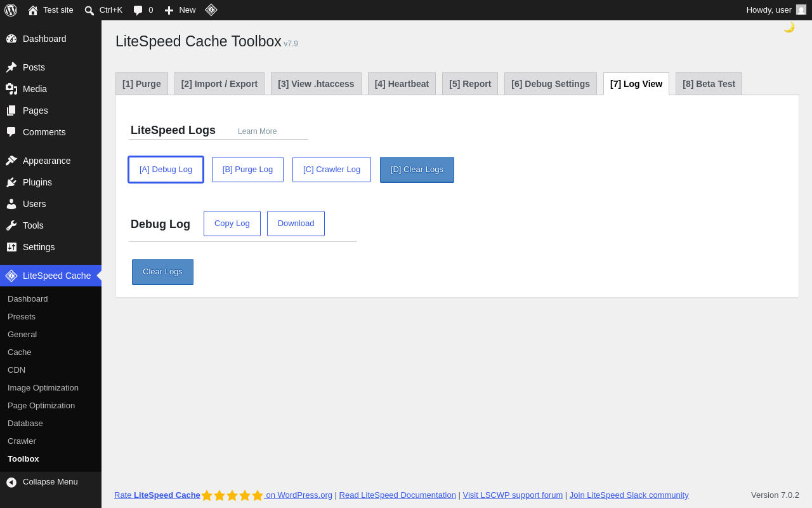This screenshot has width=812, height=508.
Task: Select the [7] Log View tab
Action: point(636,84)
